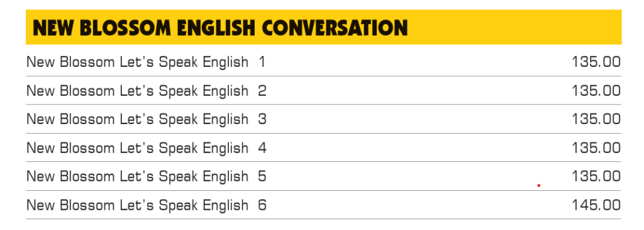644x230 pixels.
Task: Click the small red dot near book 5 price
Action: 539,185
